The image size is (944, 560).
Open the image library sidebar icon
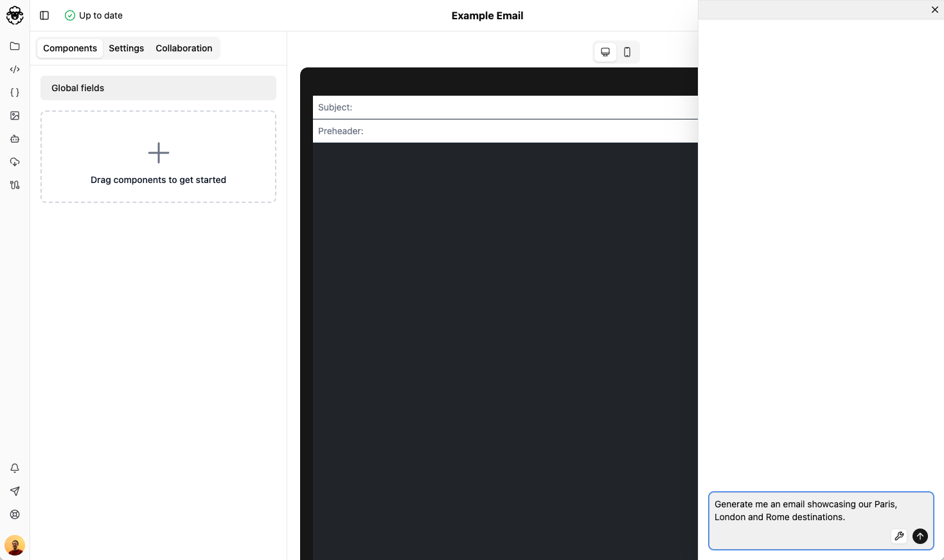pos(15,116)
